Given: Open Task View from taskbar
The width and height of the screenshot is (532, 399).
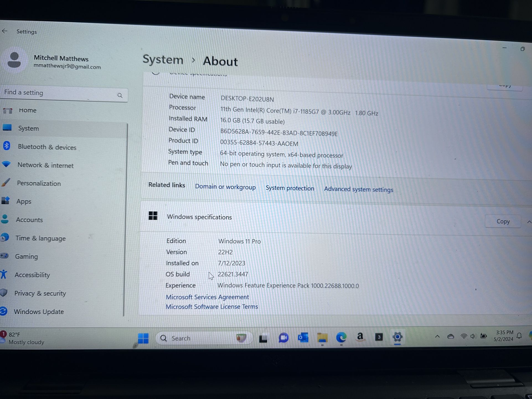Looking at the screenshot, I should point(263,338).
